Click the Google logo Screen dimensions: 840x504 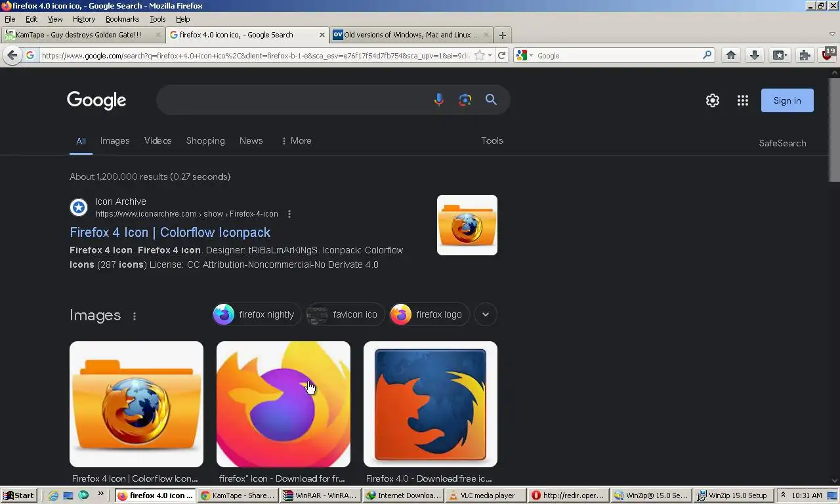(96, 100)
